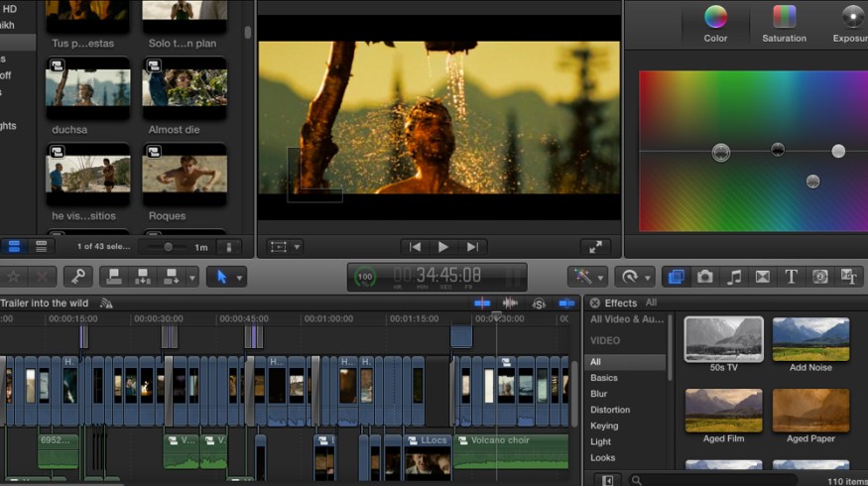Close the Effects panel with X icon
This screenshot has height=486, width=868.
coord(594,303)
